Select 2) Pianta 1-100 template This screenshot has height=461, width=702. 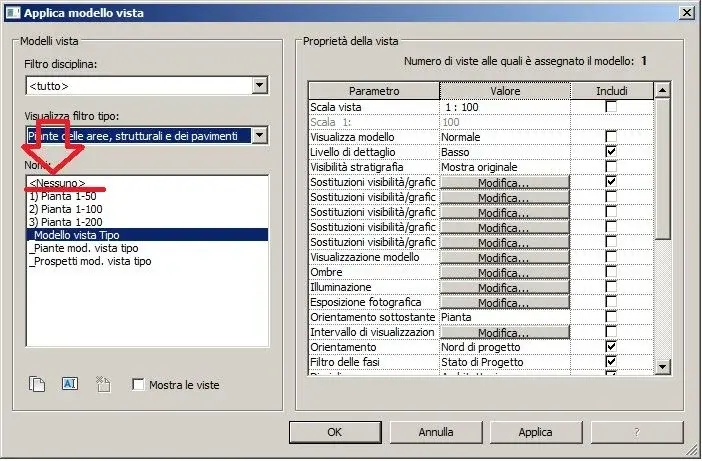pyautogui.click(x=147, y=209)
